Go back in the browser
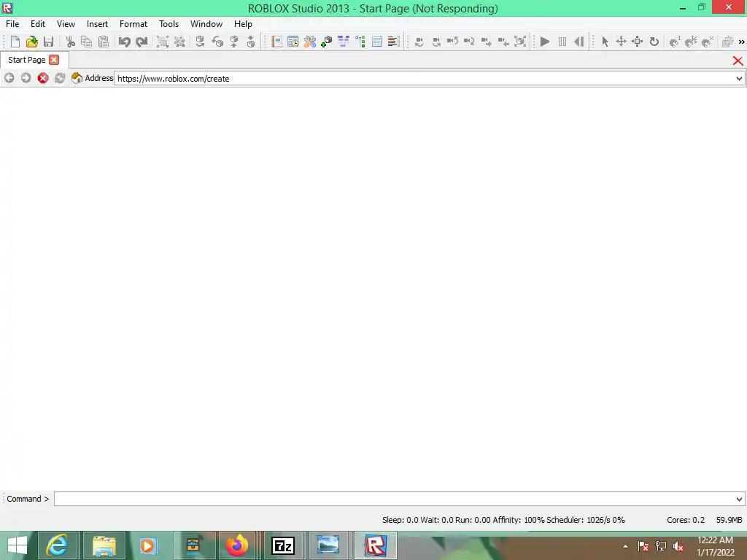The height and width of the screenshot is (560, 747). (x=9, y=78)
